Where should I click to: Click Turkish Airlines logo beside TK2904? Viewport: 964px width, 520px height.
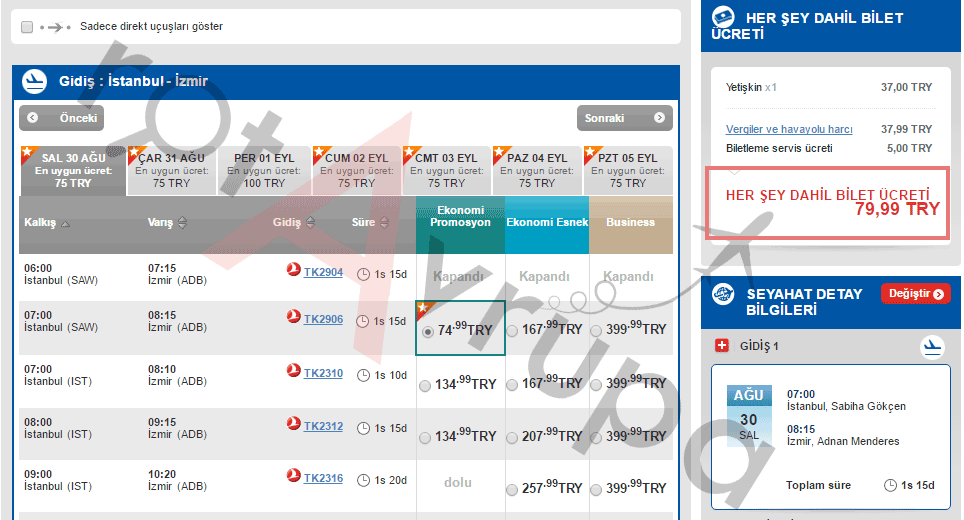coord(294,272)
